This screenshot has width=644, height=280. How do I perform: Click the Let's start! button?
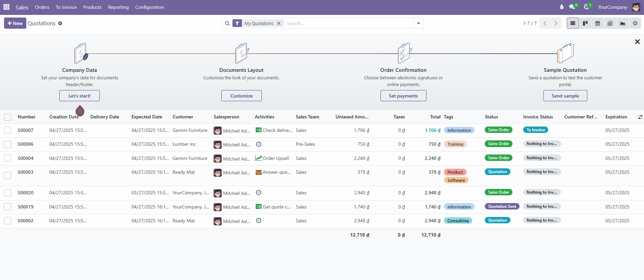point(80,96)
